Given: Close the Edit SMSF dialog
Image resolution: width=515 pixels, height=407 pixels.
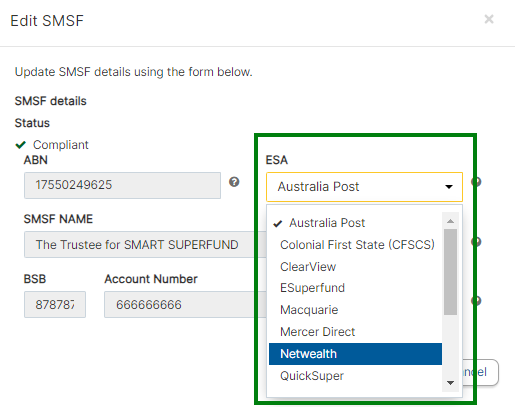Looking at the screenshot, I should 489,19.
